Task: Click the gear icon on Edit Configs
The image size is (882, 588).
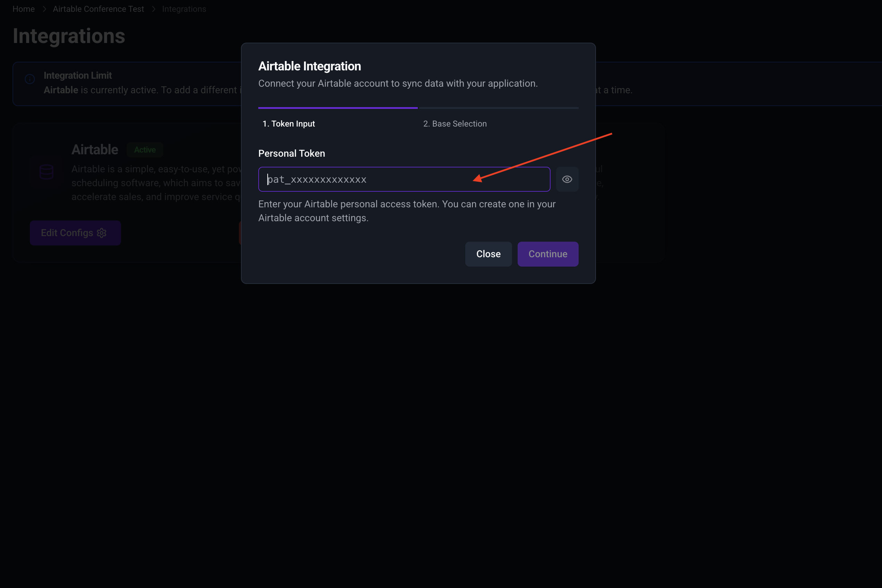Action: coord(102,233)
